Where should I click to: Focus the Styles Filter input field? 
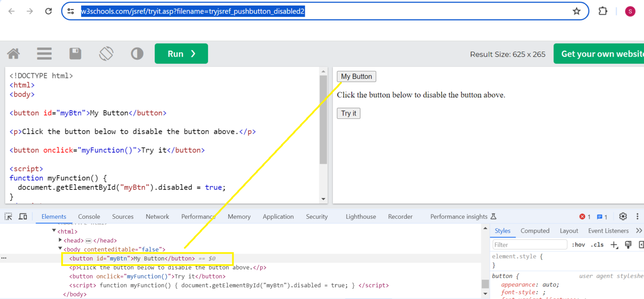530,245
